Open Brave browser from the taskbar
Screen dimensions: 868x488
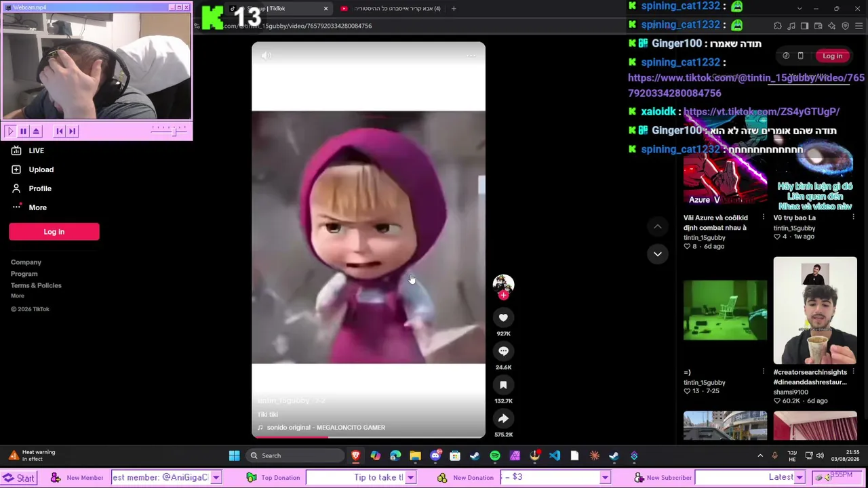tap(355, 455)
